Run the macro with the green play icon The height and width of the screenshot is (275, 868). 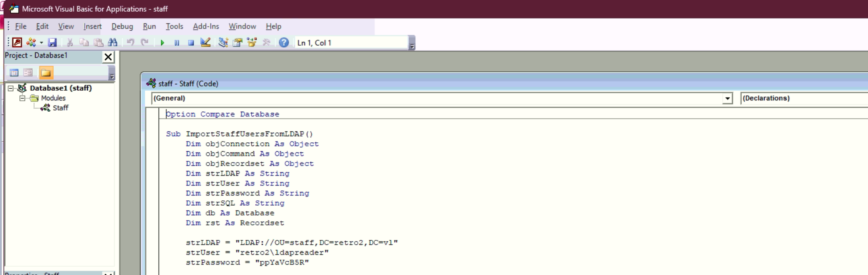tap(162, 43)
